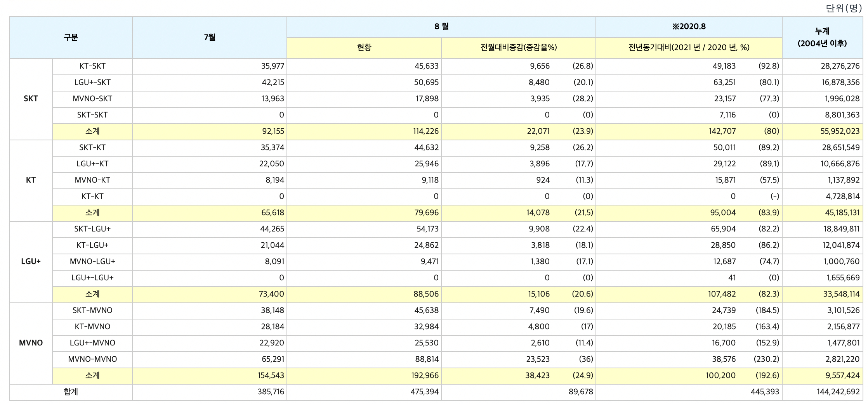
Task: Click the KT-SKT row label
Action: tap(92, 66)
